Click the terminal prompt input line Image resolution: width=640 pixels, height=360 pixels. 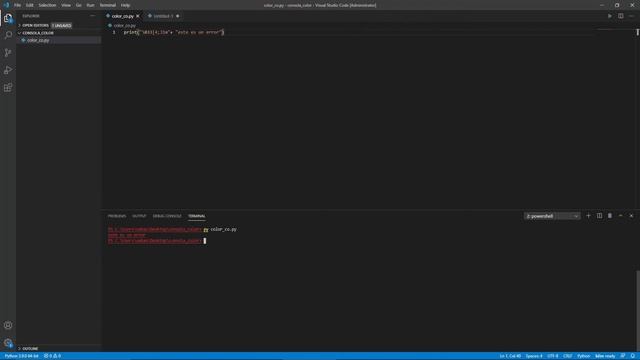tap(157, 241)
